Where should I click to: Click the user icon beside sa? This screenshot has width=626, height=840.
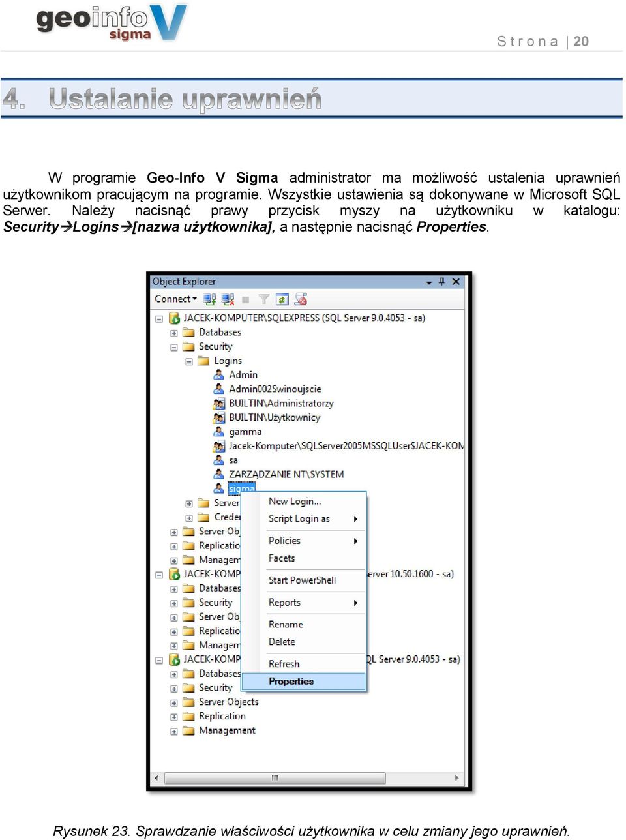[x=219, y=460]
